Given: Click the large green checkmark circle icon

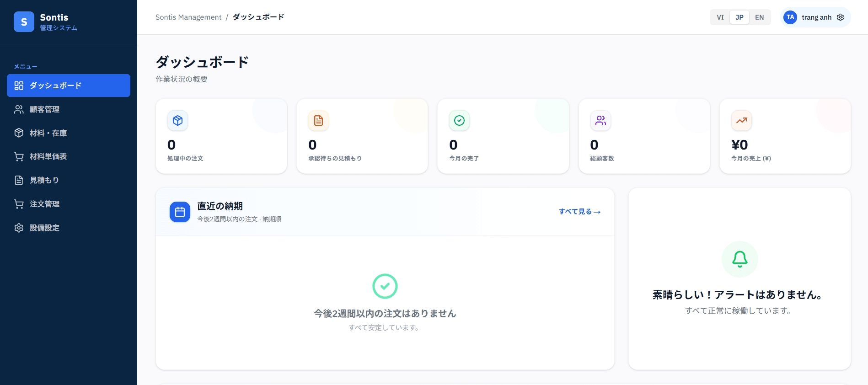Looking at the screenshot, I should [385, 286].
